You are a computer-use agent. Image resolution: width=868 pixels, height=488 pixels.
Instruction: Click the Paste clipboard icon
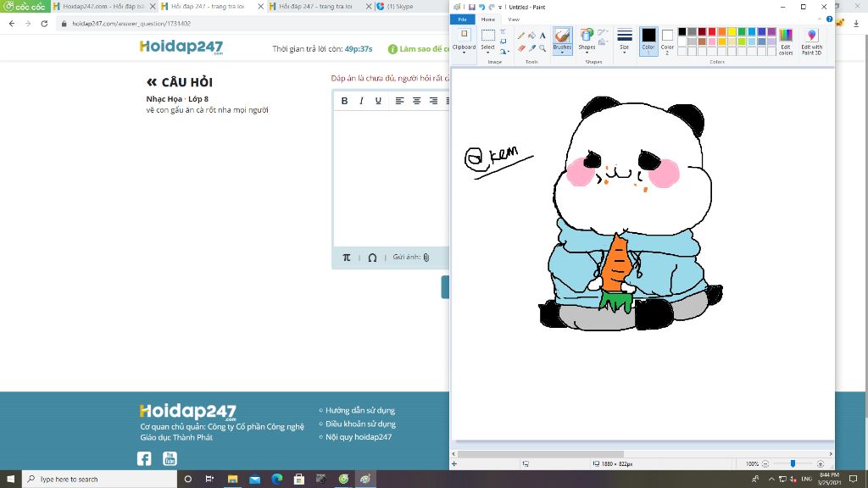pyautogui.click(x=464, y=35)
